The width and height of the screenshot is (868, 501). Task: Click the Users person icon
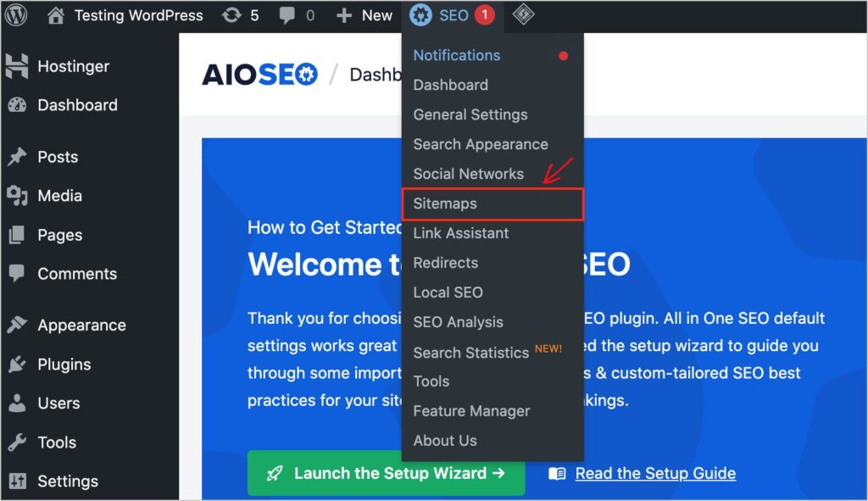click(x=17, y=403)
